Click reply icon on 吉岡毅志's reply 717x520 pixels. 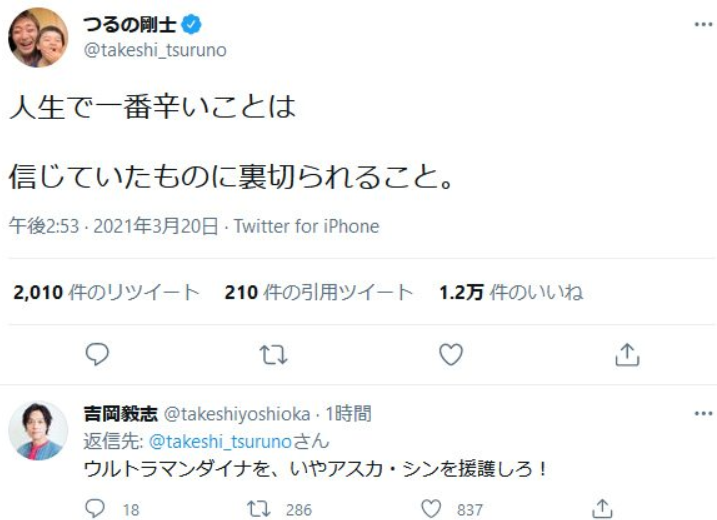click(x=96, y=508)
